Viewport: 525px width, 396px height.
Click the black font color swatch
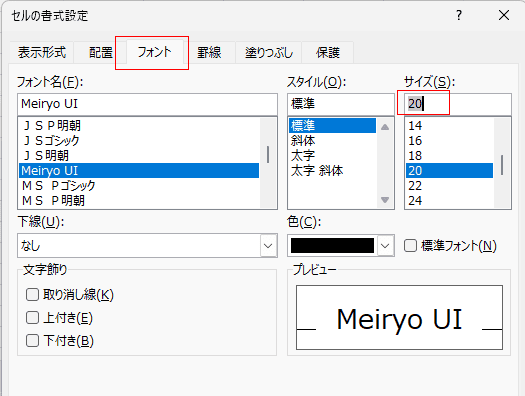pos(332,246)
